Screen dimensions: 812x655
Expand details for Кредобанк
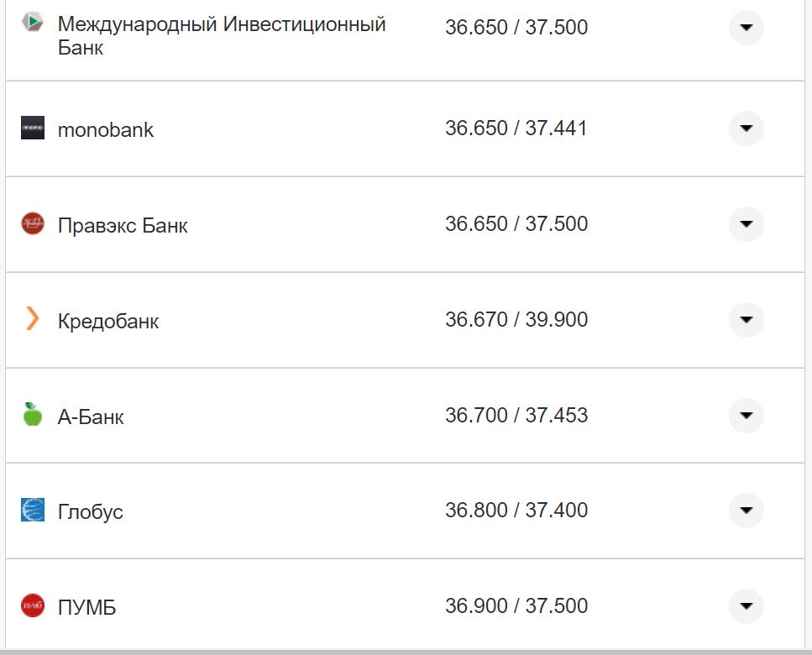(x=746, y=320)
